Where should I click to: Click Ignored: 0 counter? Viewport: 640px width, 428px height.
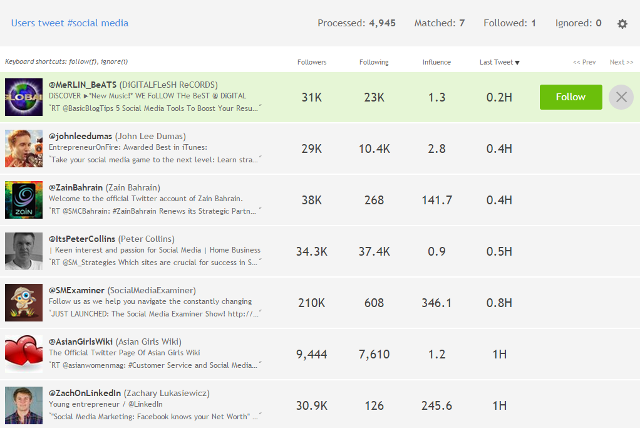pyautogui.click(x=578, y=23)
